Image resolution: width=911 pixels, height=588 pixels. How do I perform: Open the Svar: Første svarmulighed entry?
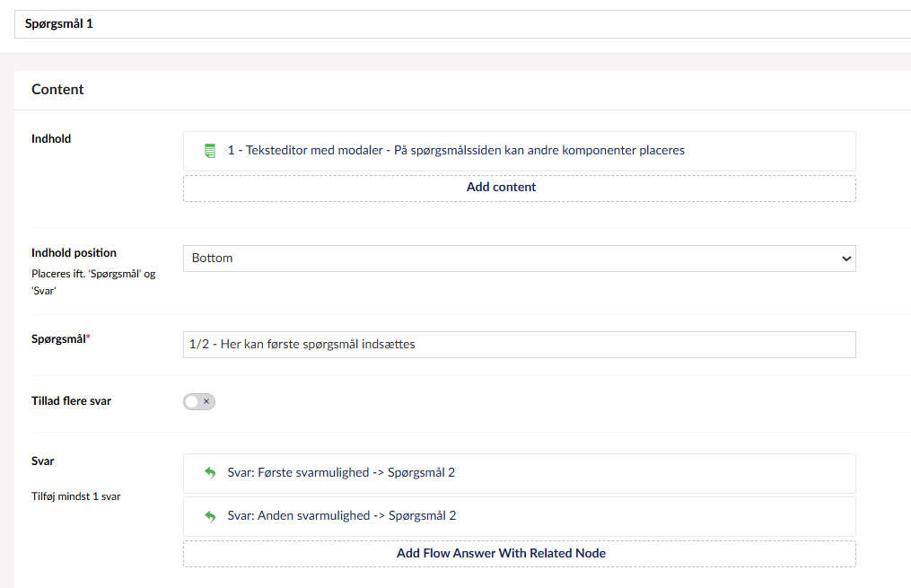click(x=341, y=473)
